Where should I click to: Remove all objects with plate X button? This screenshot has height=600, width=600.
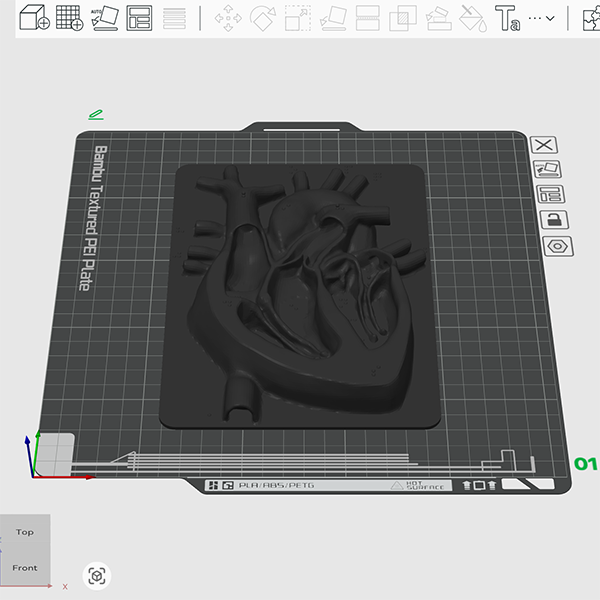point(546,146)
